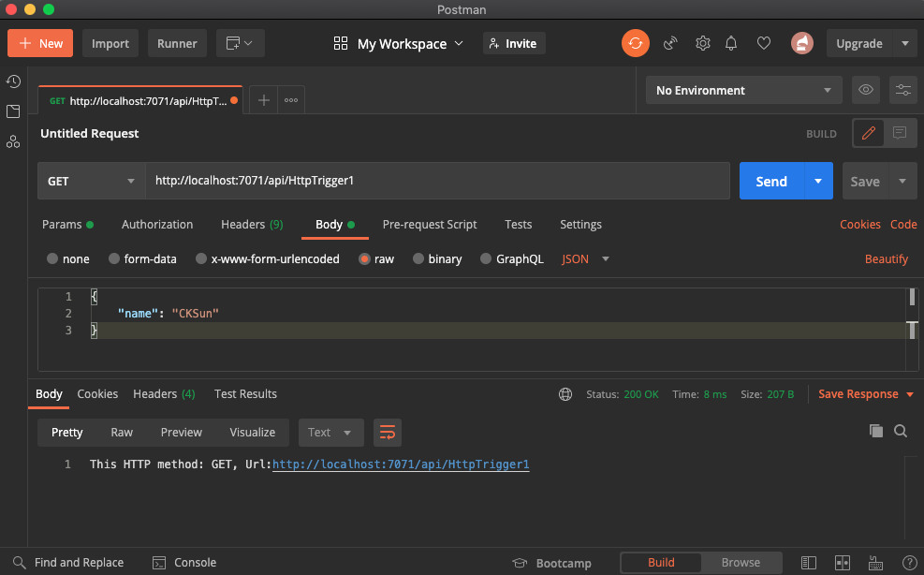This screenshot has height=575, width=924.
Task: Expand the Save Response dropdown
Action: tap(910, 394)
